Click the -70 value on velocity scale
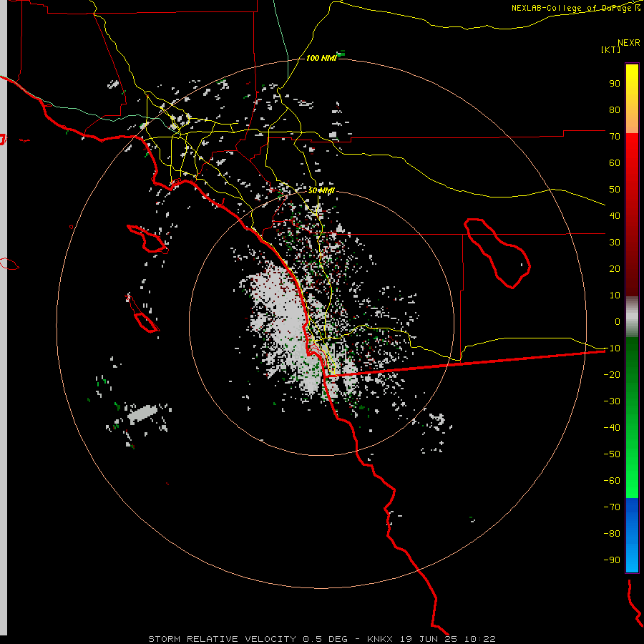 pyautogui.click(x=612, y=507)
